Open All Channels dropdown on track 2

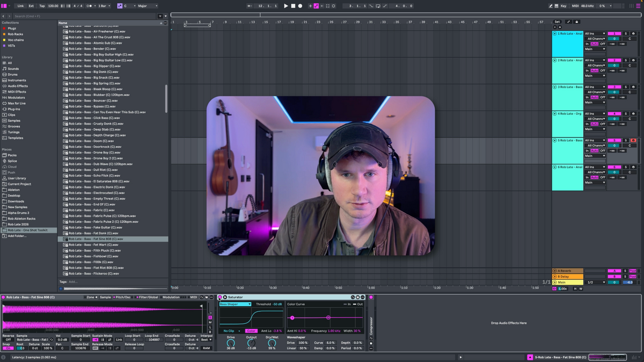(595, 66)
